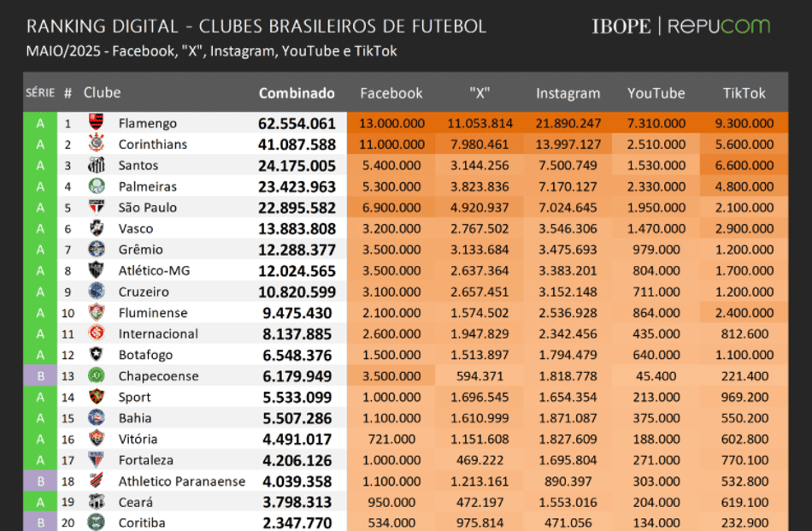The height and width of the screenshot is (531, 812).
Task: Select the Chapecoense green crest
Action: pyautogui.click(x=97, y=375)
